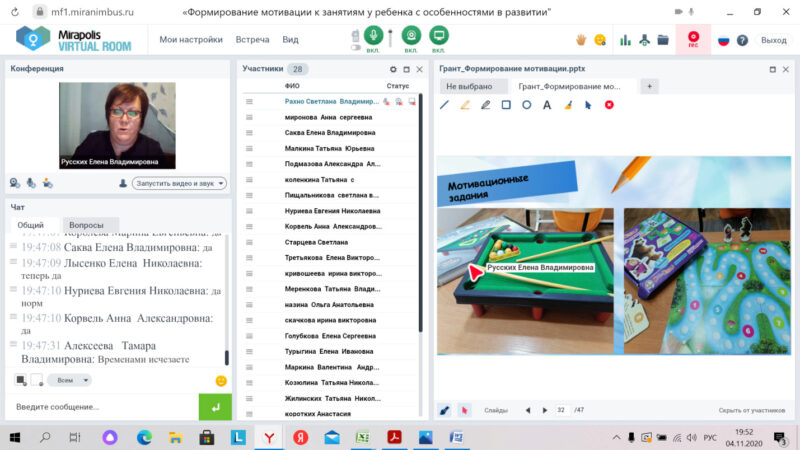This screenshot has height=450, width=800.
Task: Select the pencil drawing tool
Action: [x=485, y=105]
